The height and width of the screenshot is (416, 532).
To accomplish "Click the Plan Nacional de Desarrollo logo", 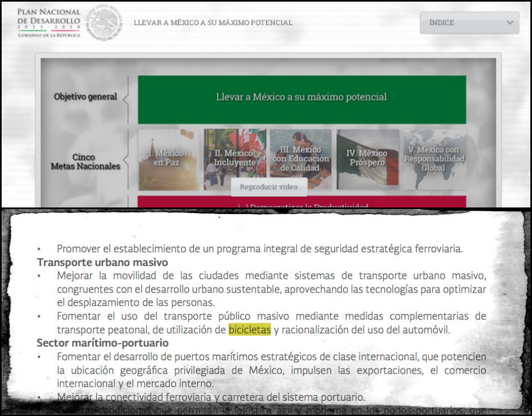I will tap(48, 23).
